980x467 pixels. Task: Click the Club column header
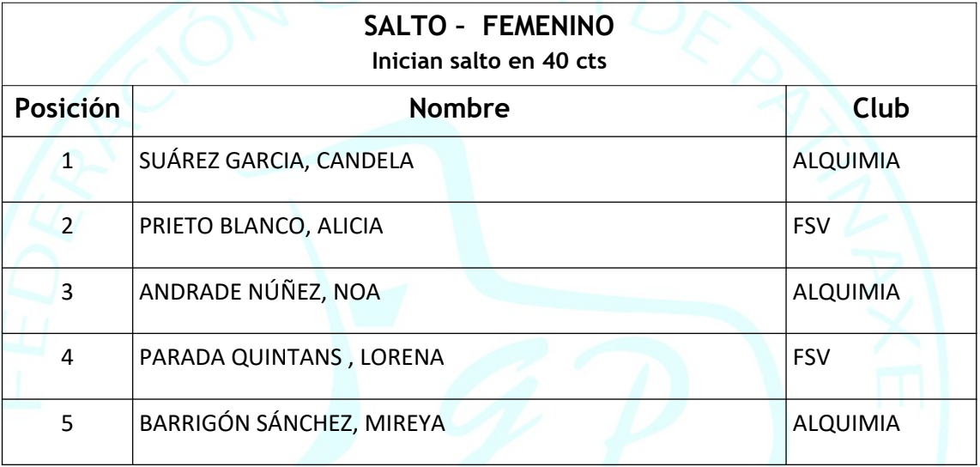pos(881,108)
